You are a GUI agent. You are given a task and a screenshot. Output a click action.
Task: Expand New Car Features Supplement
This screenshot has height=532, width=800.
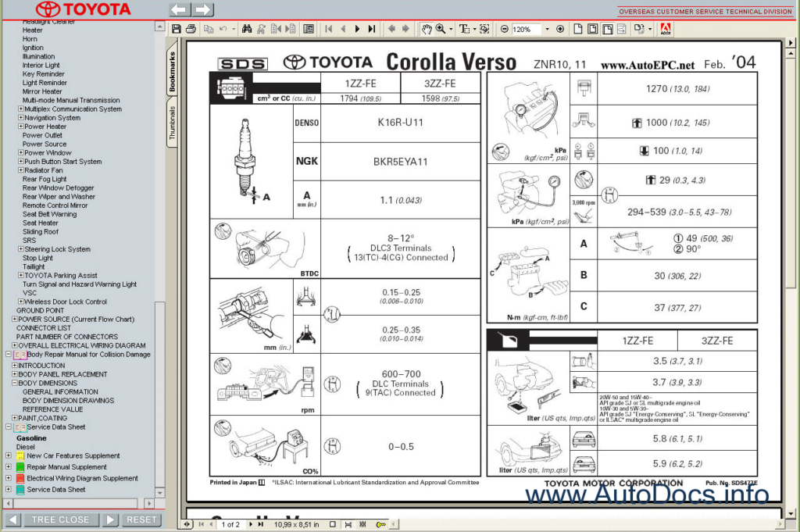[8, 455]
